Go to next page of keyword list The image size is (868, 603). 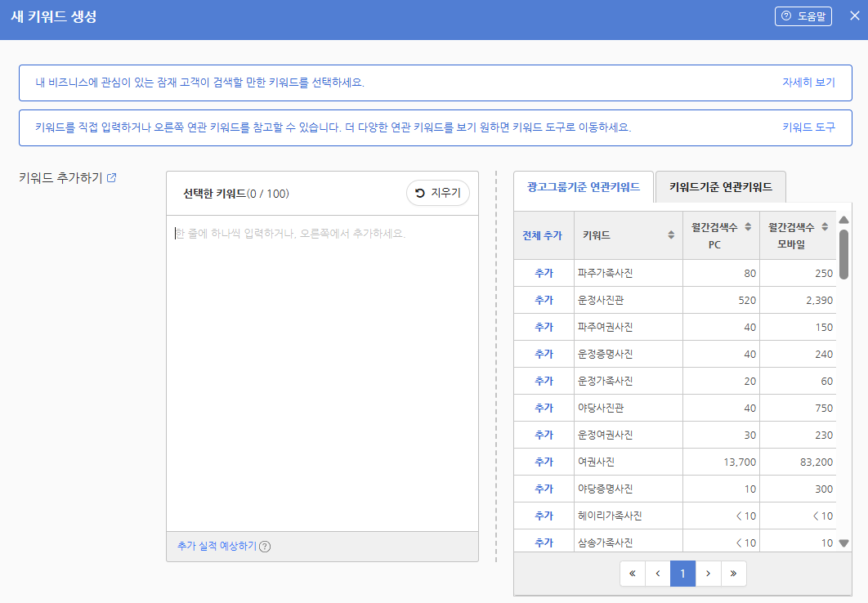pyautogui.click(x=708, y=574)
